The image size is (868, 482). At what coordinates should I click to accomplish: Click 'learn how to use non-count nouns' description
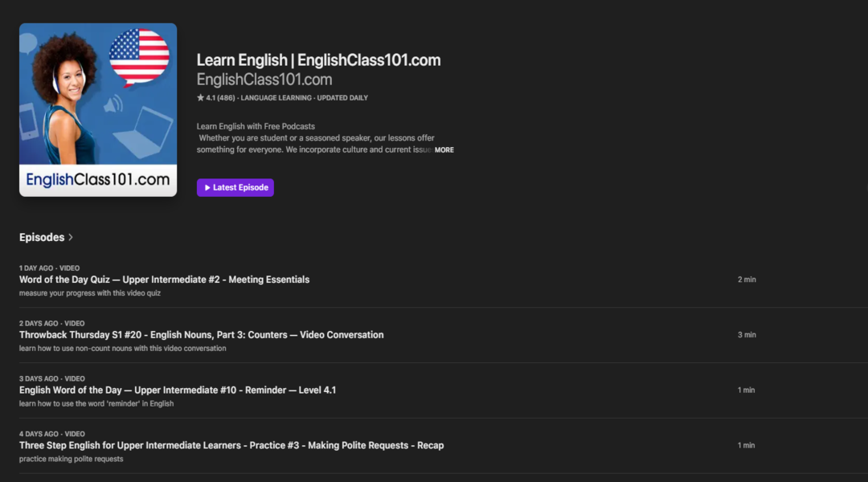point(123,349)
